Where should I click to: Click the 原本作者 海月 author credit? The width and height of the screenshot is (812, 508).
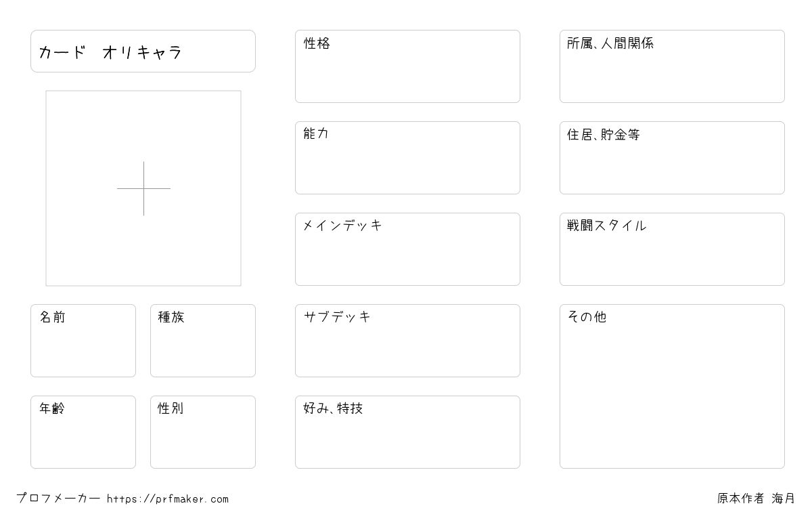tap(757, 499)
